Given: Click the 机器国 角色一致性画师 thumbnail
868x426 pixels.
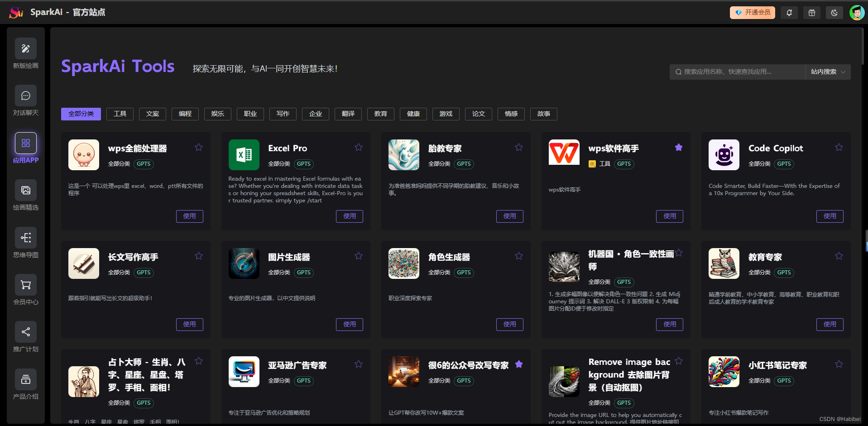Looking at the screenshot, I should pos(564,267).
